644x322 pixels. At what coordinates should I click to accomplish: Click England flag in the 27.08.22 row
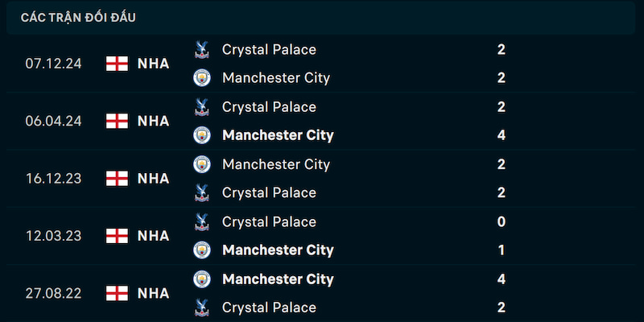click(x=117, y=293)
